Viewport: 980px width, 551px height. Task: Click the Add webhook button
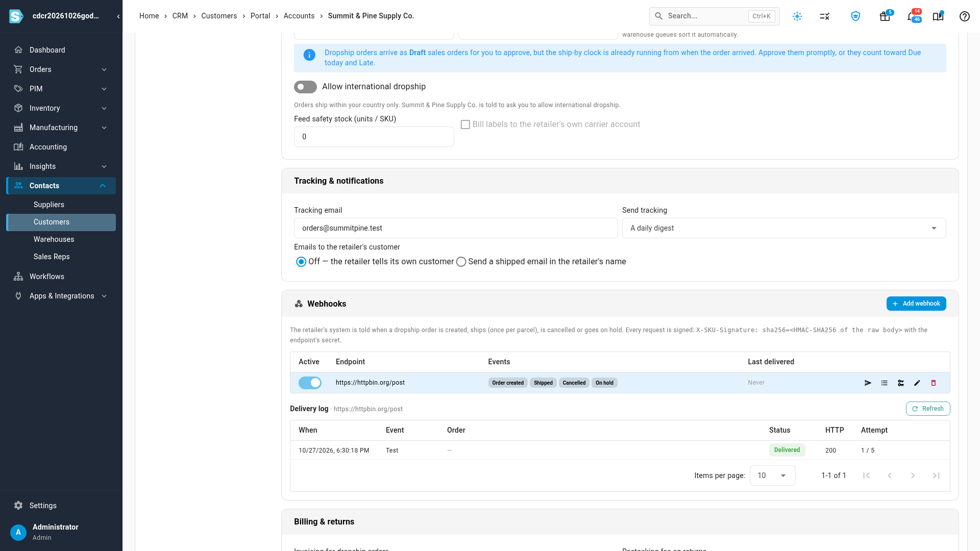(916, 304)
